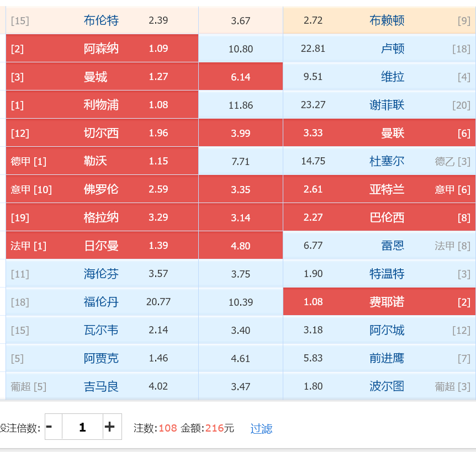The width and height of the screenshot is (476, 452).
Task: Deselect draw odds 3.99 for 切尔西 match
Action: click(241, 133)
